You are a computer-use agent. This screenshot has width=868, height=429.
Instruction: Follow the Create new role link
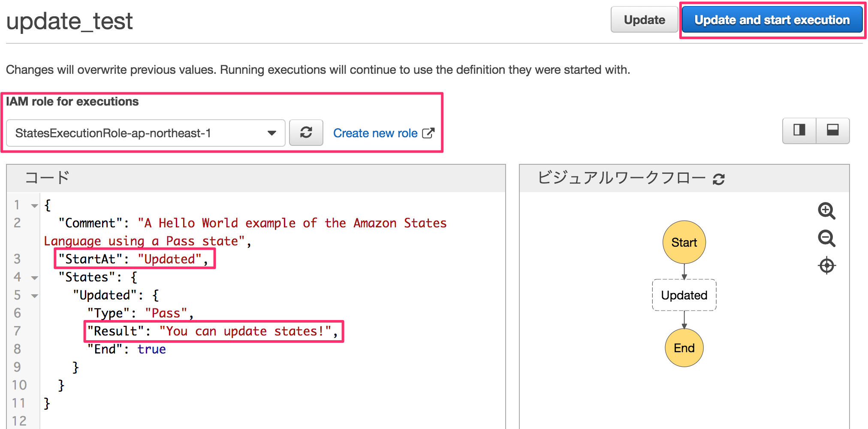click(x=375, y=133)
